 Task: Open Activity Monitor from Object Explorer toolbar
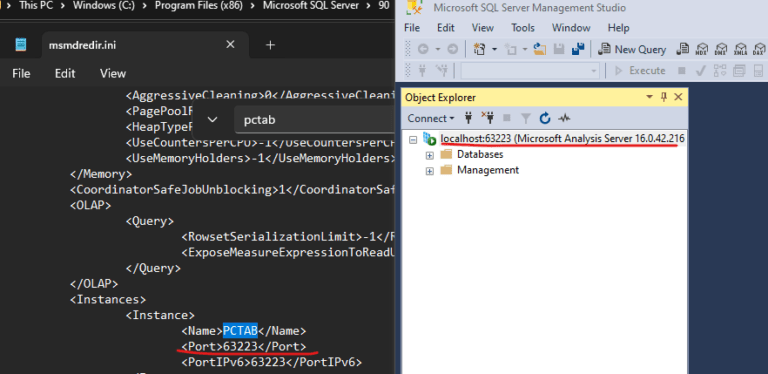click(x=564, y=118)
